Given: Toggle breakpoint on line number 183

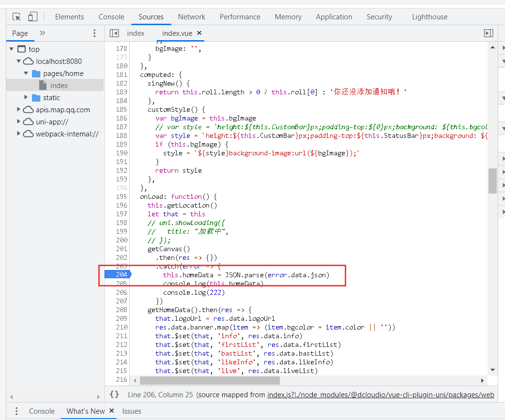Looking at the screenshot, I should [x=122, y=92].
